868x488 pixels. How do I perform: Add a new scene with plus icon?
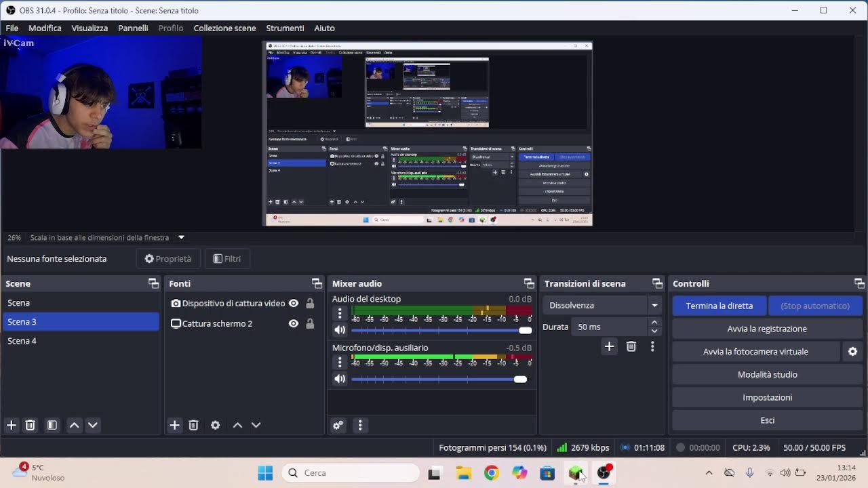[12, 425]
